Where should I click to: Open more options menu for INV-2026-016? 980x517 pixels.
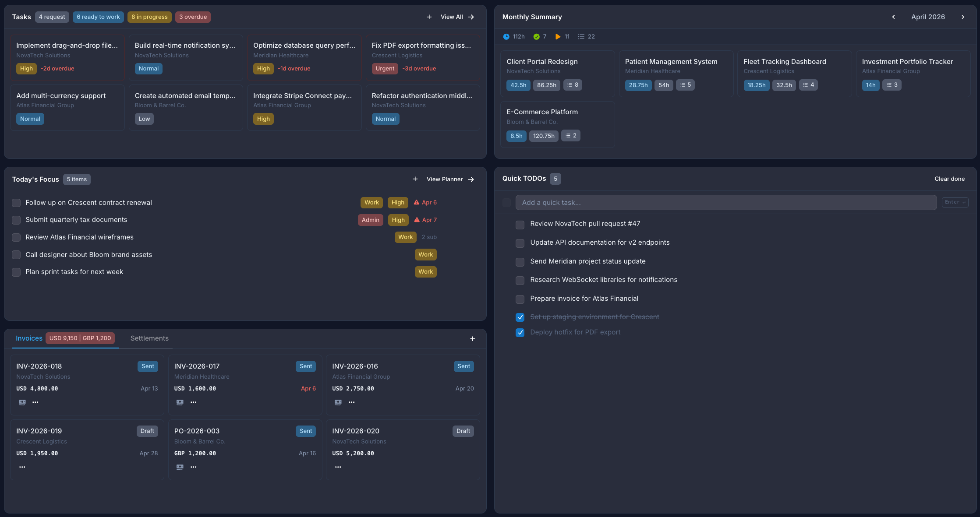coord(352,402)
